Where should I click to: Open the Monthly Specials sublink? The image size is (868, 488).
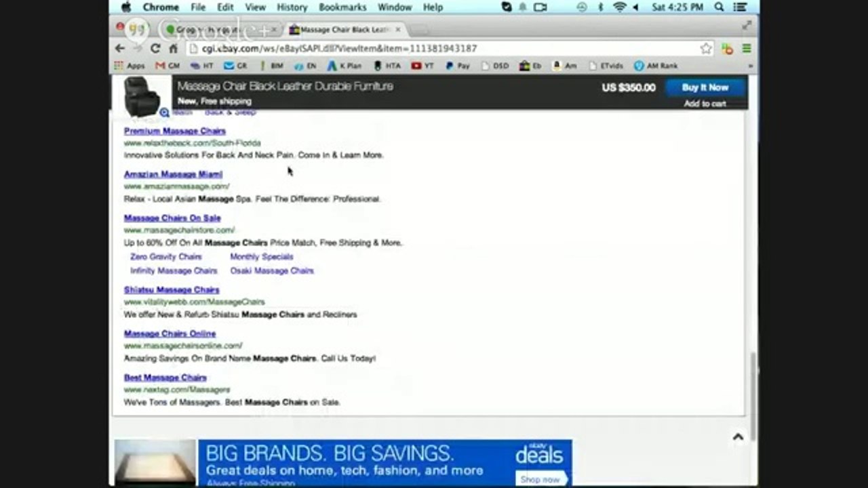click(262, 257)
